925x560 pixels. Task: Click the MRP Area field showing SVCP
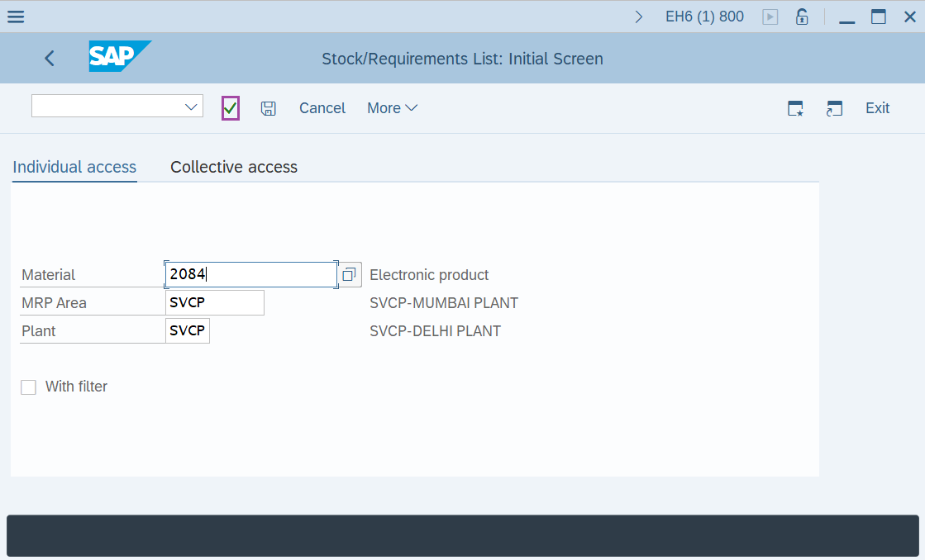pos(213,302)
